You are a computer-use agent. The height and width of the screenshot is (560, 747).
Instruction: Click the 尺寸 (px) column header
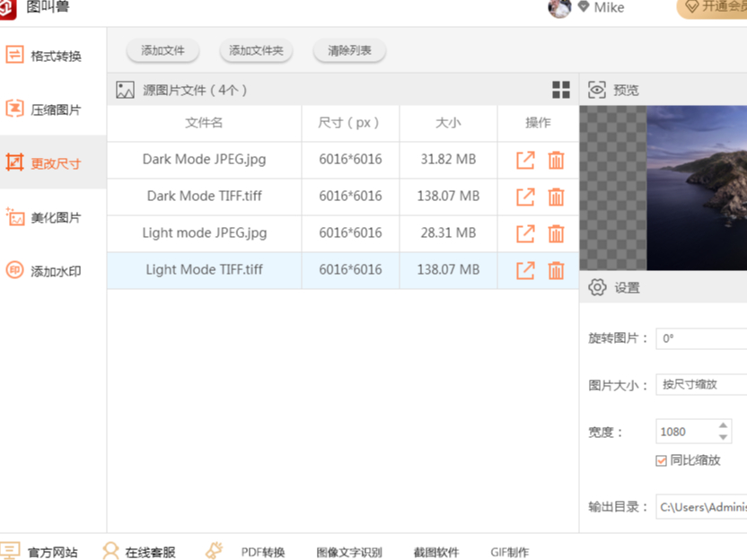pyautogui.click(x=350, y=123)
